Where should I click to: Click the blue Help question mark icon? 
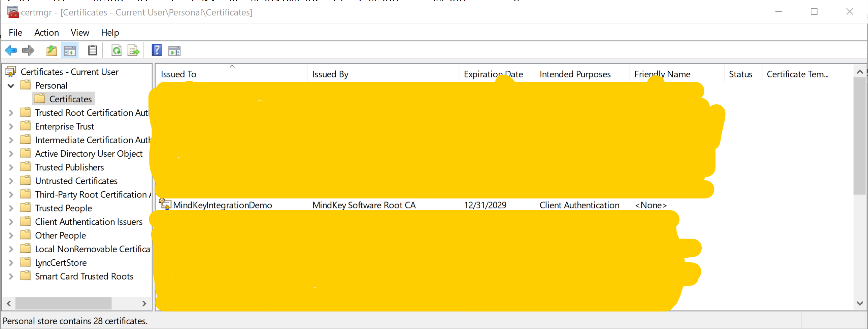(157, 51)
